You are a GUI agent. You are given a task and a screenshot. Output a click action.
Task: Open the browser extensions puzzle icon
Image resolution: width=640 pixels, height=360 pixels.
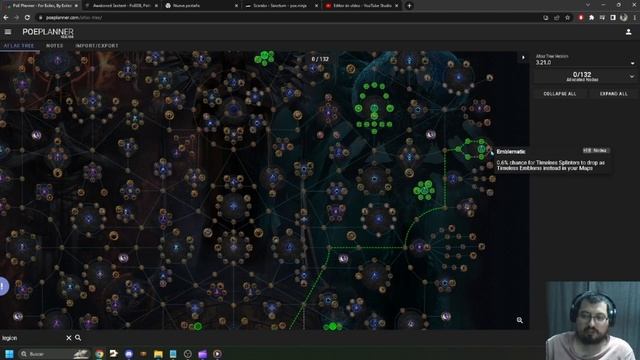pyautogui.click(x=591, y=18)
